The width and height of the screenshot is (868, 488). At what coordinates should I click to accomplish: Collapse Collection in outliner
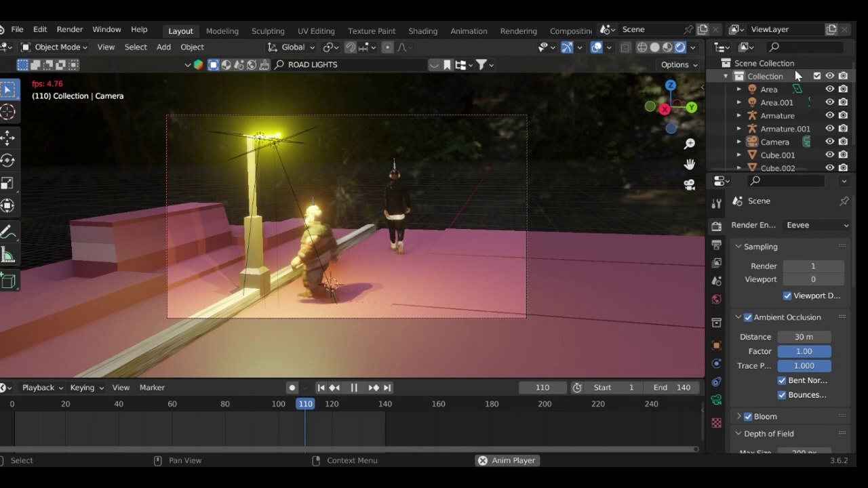point(726,76)
